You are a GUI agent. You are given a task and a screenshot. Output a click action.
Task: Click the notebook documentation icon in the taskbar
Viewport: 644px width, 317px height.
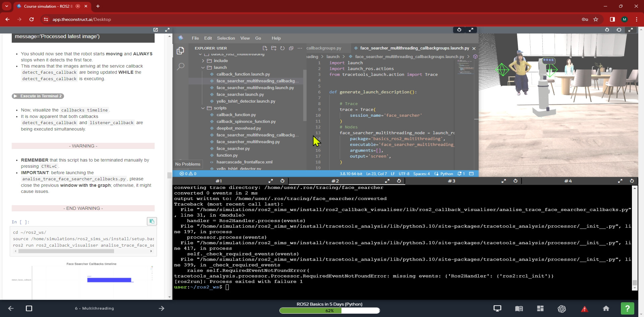520,309
